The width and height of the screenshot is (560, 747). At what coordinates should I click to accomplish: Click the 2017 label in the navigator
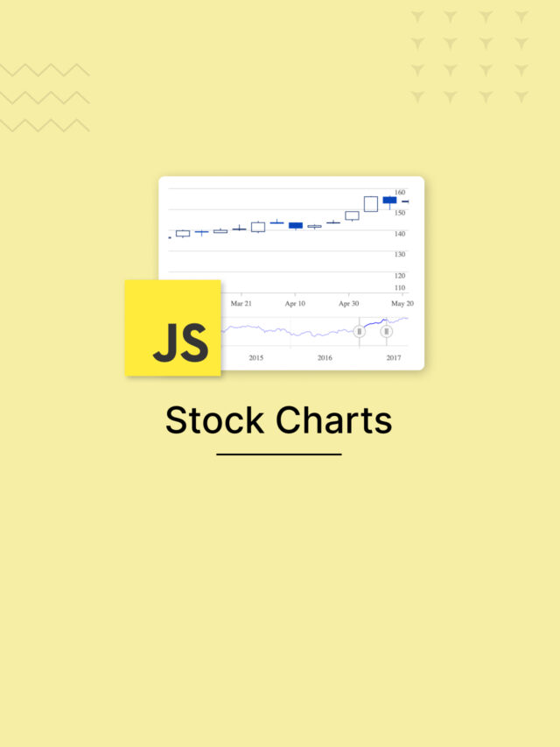394,357
